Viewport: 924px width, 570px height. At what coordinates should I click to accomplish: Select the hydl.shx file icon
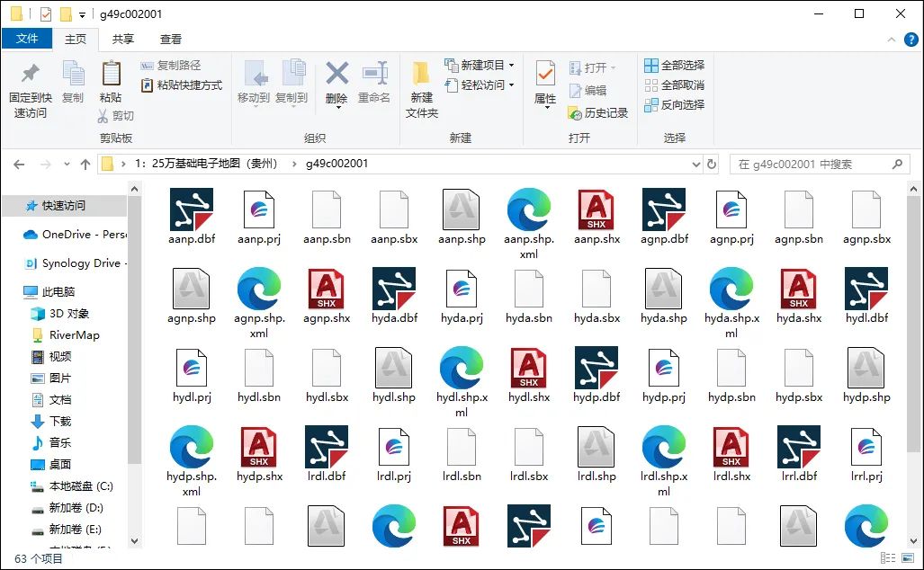click(529, 368)
